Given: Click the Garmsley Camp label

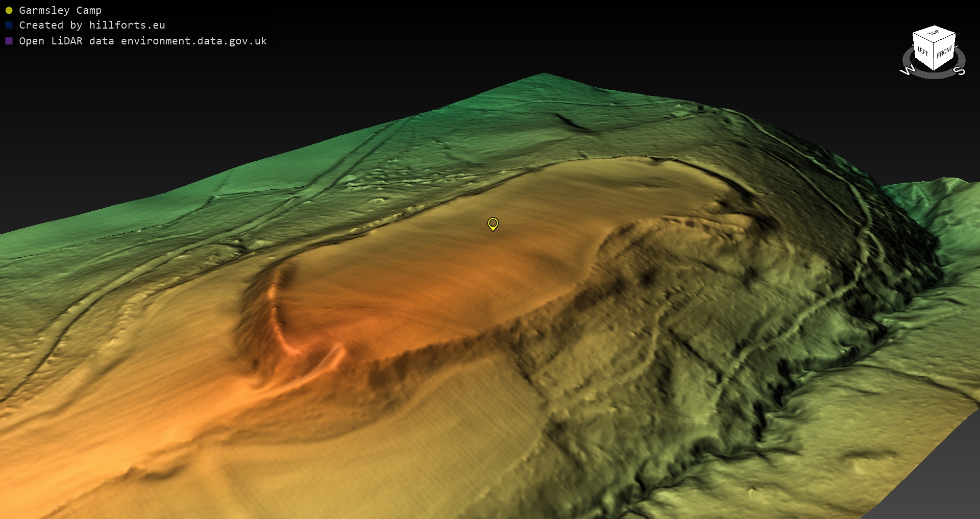Looking at the screenshot, I should (60, 10).
